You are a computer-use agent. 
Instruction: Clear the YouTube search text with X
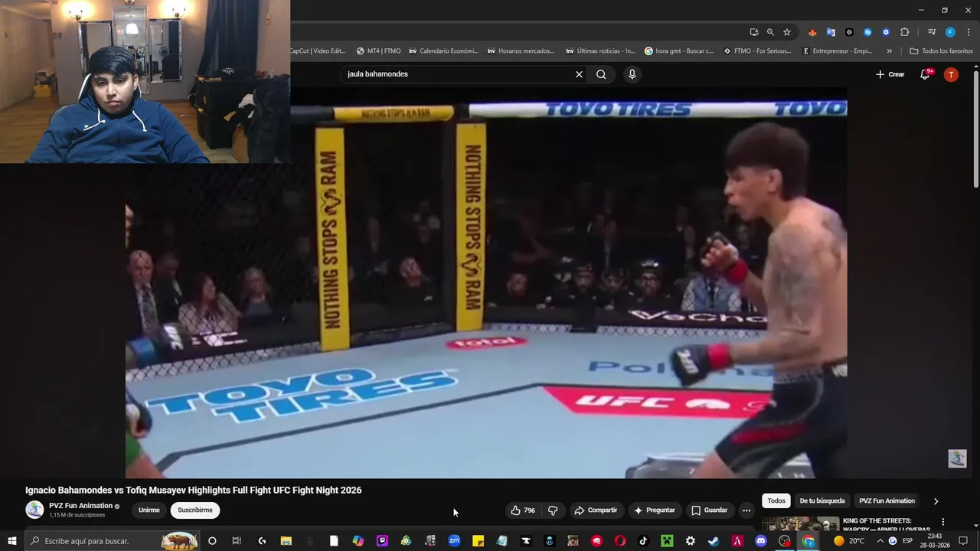coord(579,74)
